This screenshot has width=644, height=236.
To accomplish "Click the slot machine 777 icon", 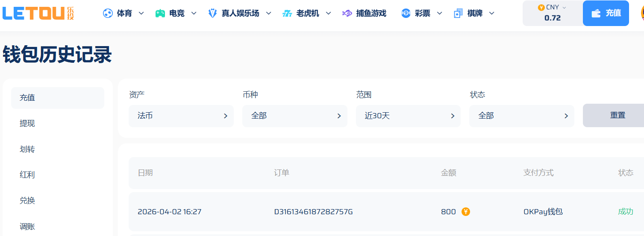I will 287,13.
